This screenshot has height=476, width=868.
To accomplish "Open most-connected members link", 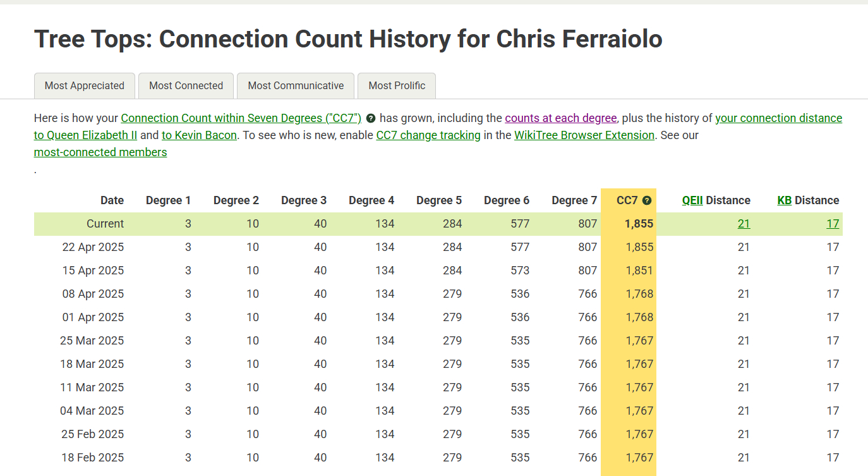I will coord(100,152).
